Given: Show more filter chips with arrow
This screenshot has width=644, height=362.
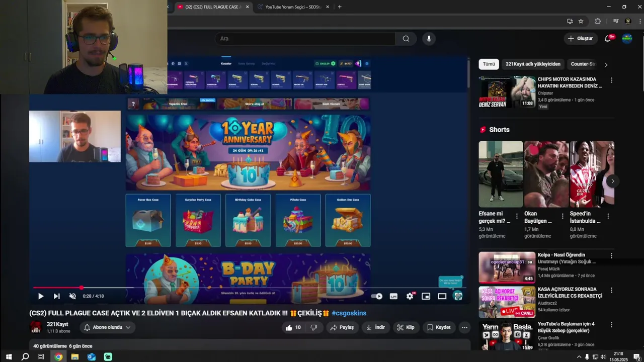Looking at the screenshot, I should (x=606, y=64).
